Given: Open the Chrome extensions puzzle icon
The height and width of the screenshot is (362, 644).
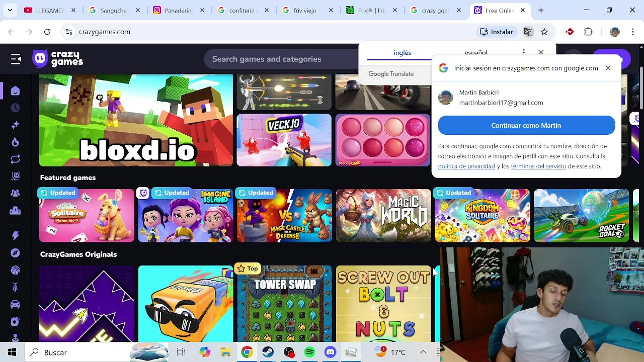Looking at the screenshot, I should [588, 32].
